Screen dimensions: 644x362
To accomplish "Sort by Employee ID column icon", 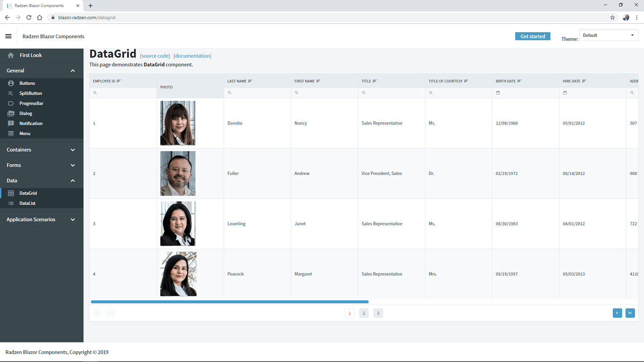I will click(x=119, y=81).
